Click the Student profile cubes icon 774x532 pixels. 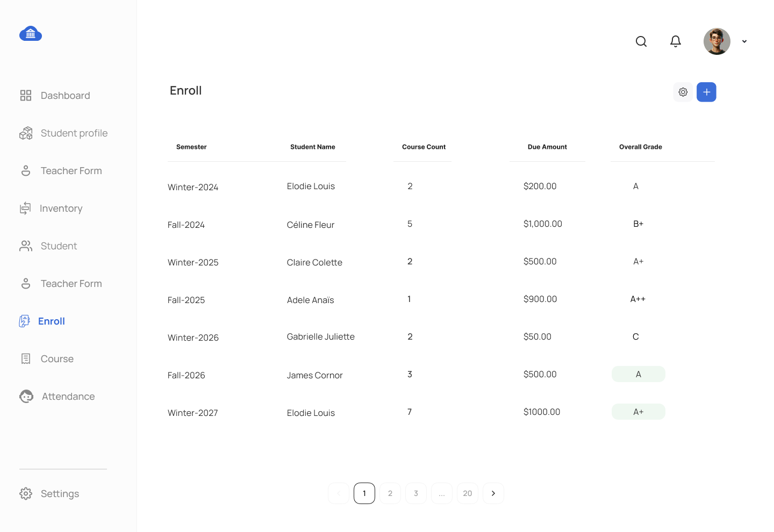26,133
